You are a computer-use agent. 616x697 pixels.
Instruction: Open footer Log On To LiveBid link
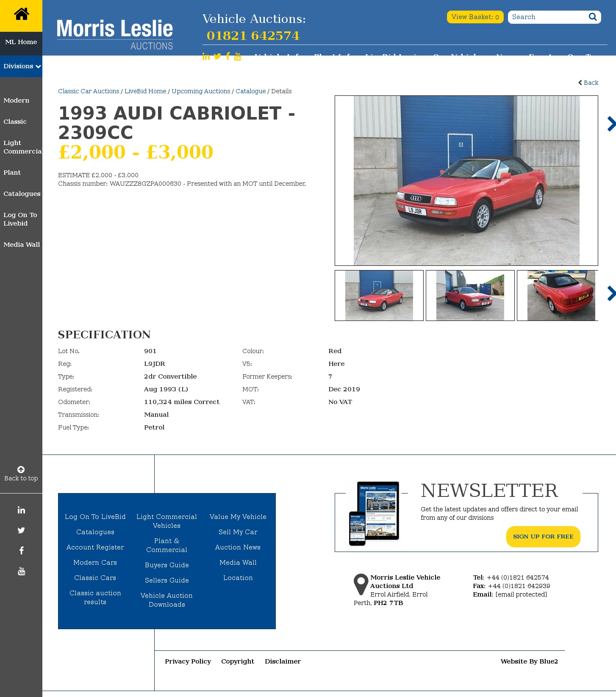95,517
